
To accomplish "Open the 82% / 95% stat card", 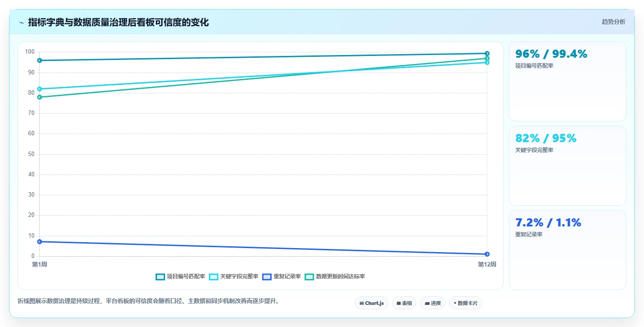I will [x=568, y=166].
